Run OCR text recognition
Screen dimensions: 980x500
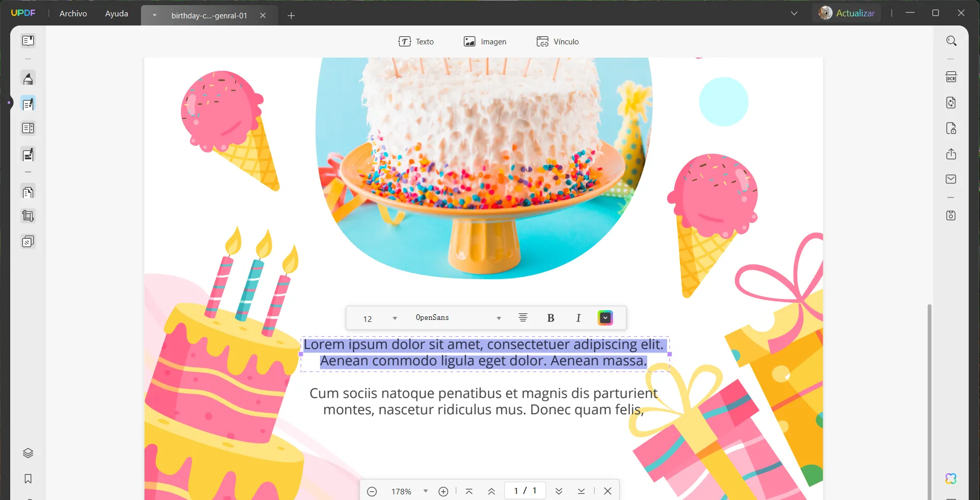[951, 77]
